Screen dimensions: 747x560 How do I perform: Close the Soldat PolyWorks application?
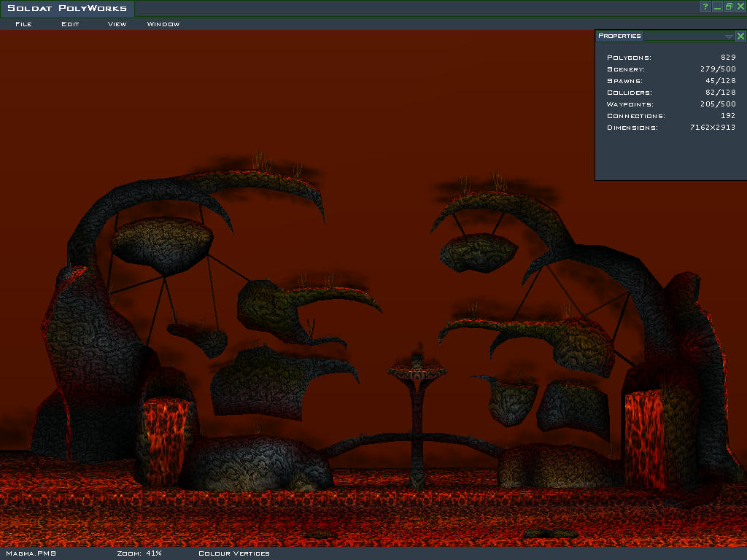740,7
